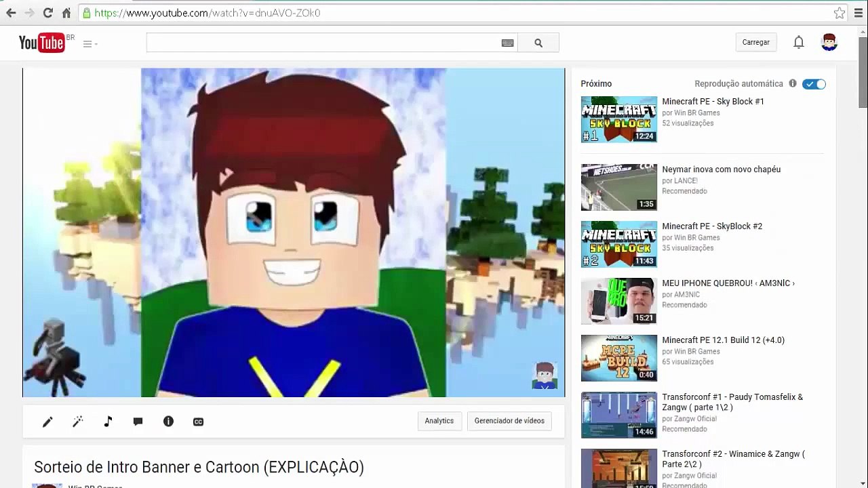Click the autoplay info icon
Image resolution: width=868 pixels, height=488 pixels.
pyautogui.click(x=793, y=83)
